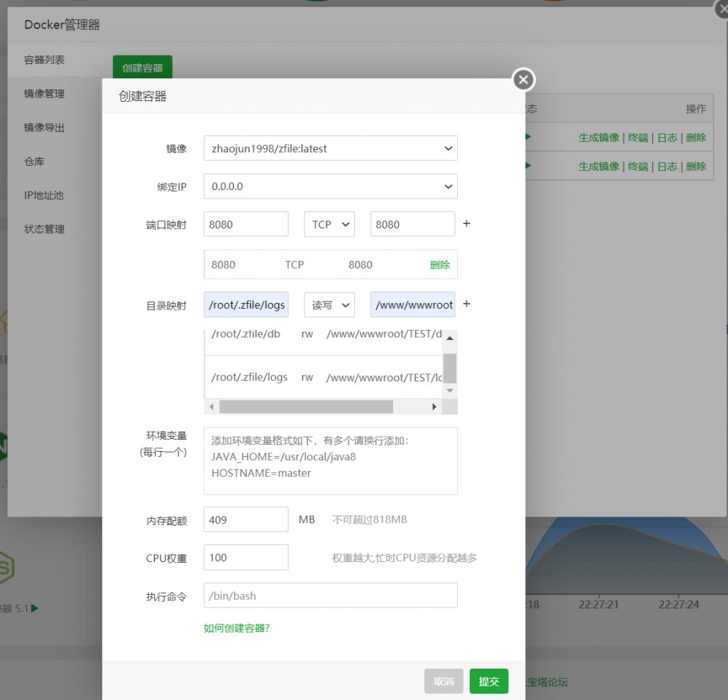Submit the form via the 提交 button
This screenshot has width=728, height=700.
(x=488, y=681)
